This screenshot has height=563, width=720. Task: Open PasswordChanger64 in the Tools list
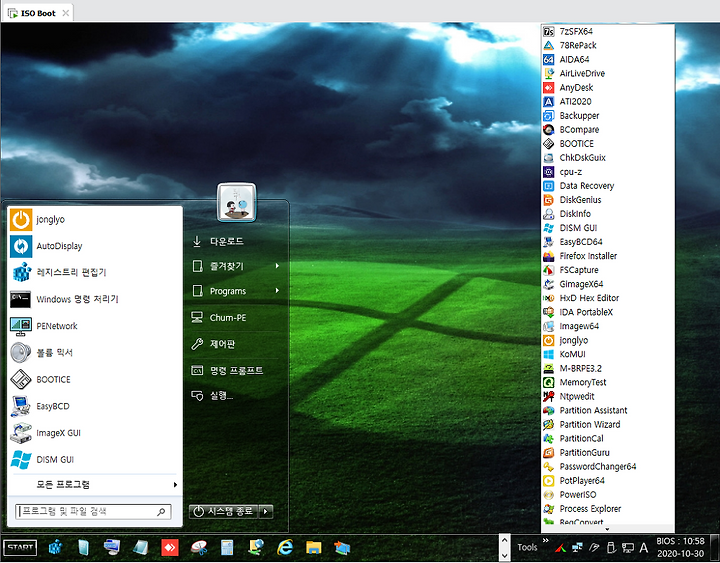click(608, 467)
